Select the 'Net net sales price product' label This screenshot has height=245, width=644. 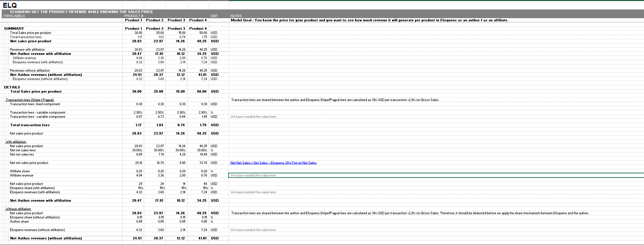click(x=29, y=163)
